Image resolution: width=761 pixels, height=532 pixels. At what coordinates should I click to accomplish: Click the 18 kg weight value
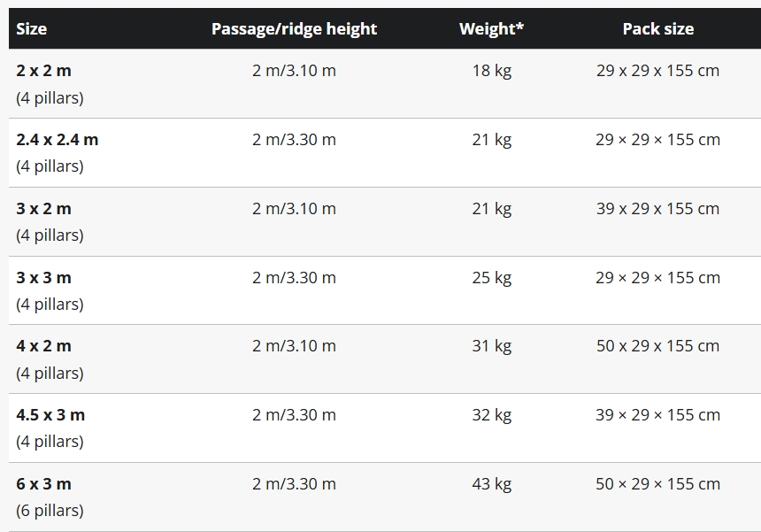pos(492,71)
